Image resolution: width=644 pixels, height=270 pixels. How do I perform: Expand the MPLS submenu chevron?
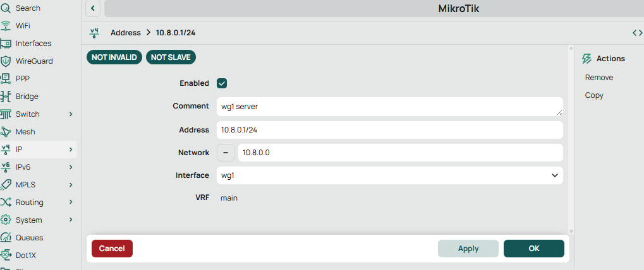[71, 185]
